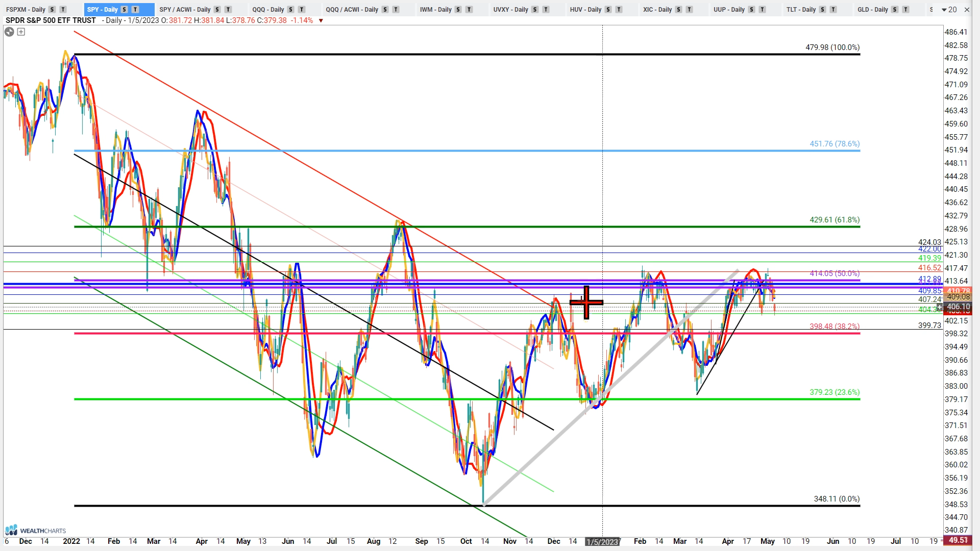Click the 429.61 (61.8%) Fibonacci label

coord(835,220)
